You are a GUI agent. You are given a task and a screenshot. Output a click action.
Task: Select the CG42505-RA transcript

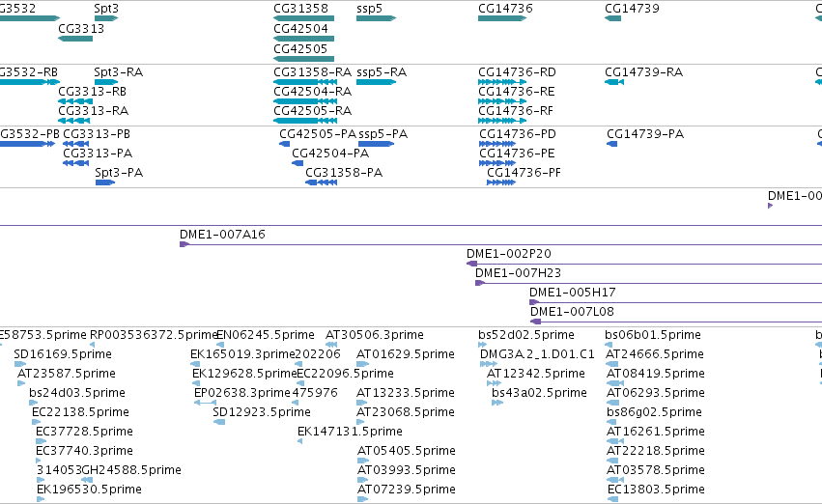tap(305, 121)
